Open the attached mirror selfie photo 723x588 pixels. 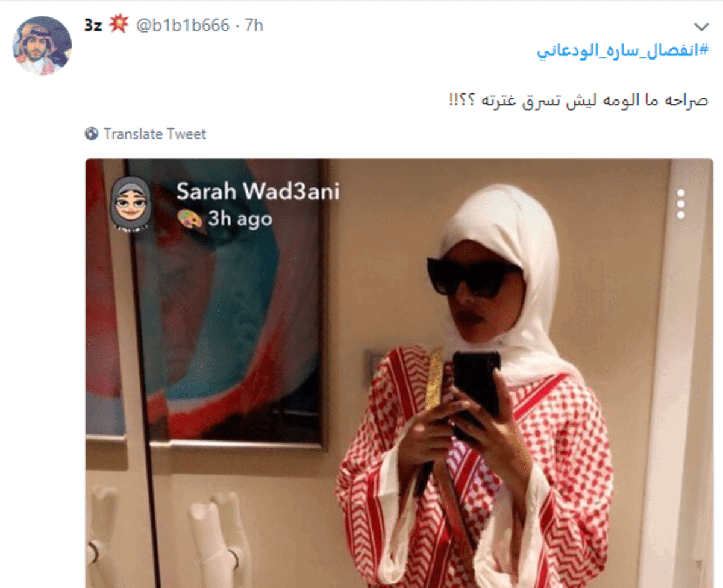[399, 374]
